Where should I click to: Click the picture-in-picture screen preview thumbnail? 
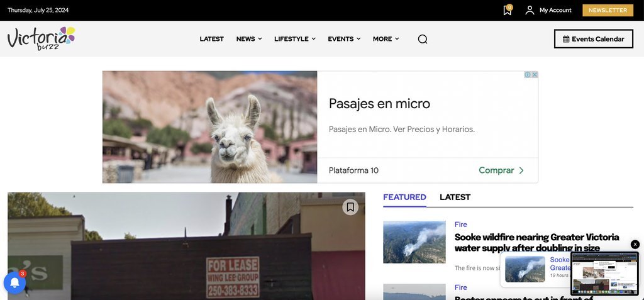pyautogui.click(x=604, y=274)
